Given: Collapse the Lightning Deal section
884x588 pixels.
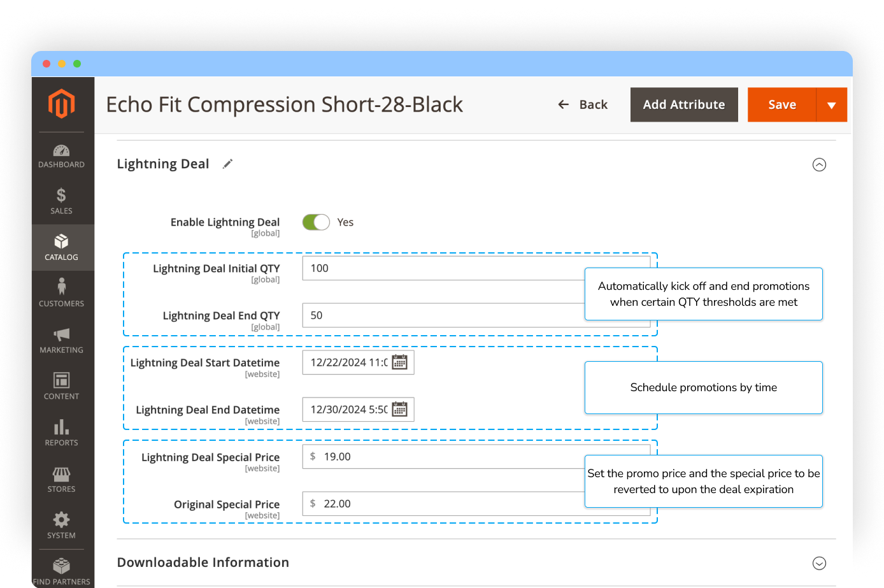Looking at the screenshot, I should point(819,165).
